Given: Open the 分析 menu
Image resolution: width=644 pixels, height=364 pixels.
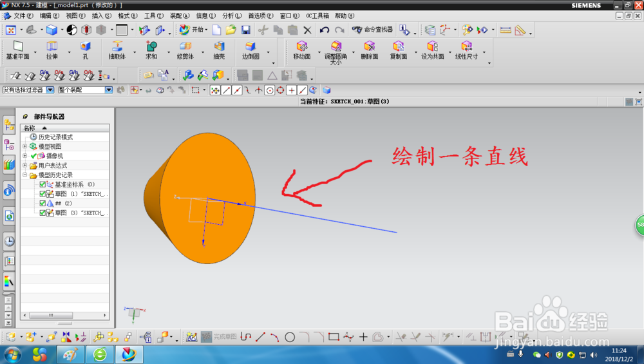Looking at the screenshot, I should point(232,15).
